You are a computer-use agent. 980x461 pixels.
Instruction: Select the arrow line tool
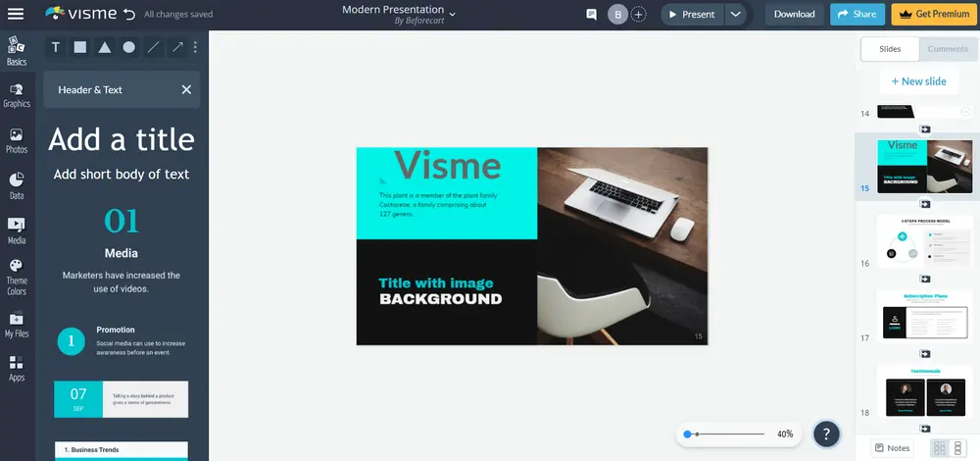click(178, 47)
